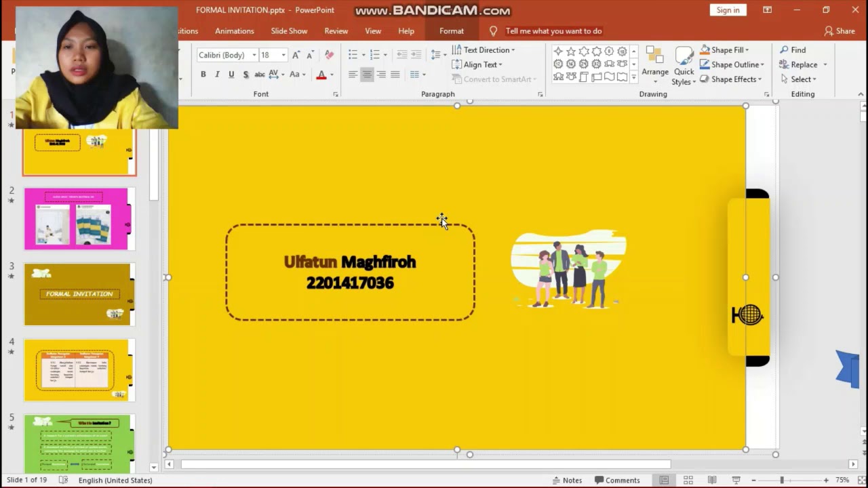
Task: Open the Help tab
Action: tap(406, 31)
